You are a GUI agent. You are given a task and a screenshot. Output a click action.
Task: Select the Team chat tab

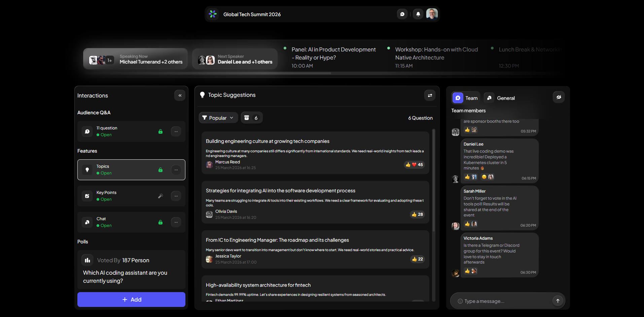[466, 98]
